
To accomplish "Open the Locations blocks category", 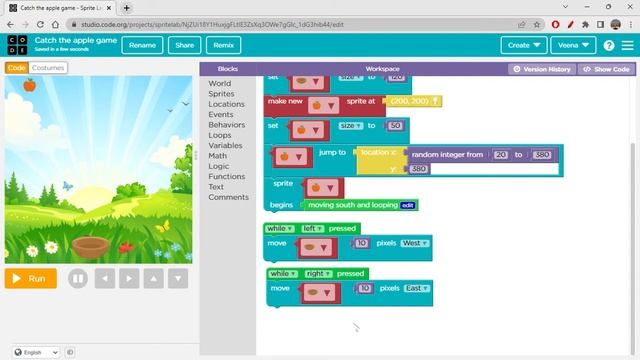I will [227, 104].
